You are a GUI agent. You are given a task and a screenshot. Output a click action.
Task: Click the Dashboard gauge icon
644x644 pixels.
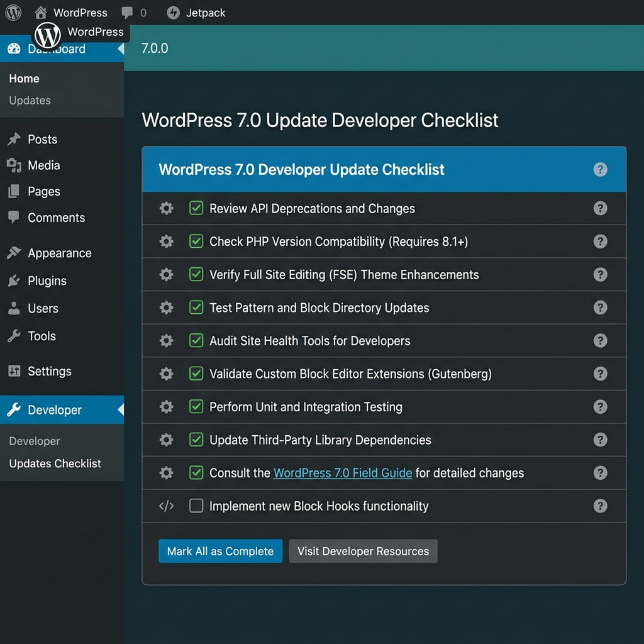(14, 48)
